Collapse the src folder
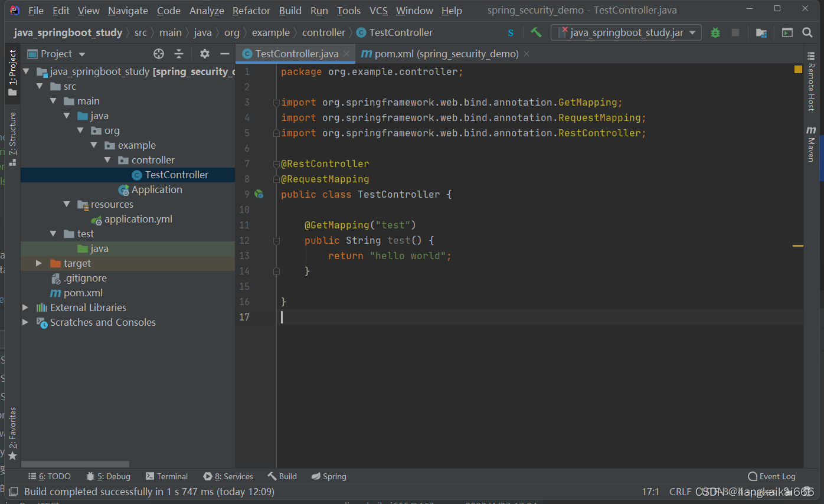The width and height of the screenshot is (824, 504). [40, 86]
